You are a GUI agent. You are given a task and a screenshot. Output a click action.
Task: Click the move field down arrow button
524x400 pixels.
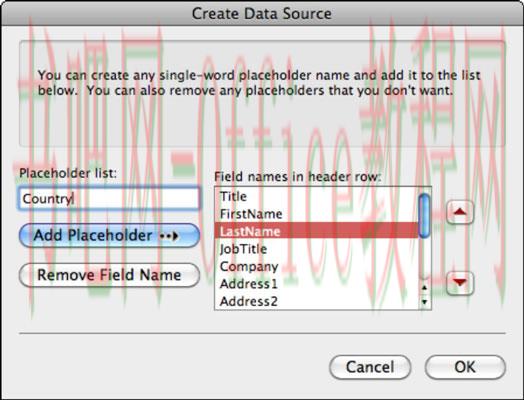(460, 283)
